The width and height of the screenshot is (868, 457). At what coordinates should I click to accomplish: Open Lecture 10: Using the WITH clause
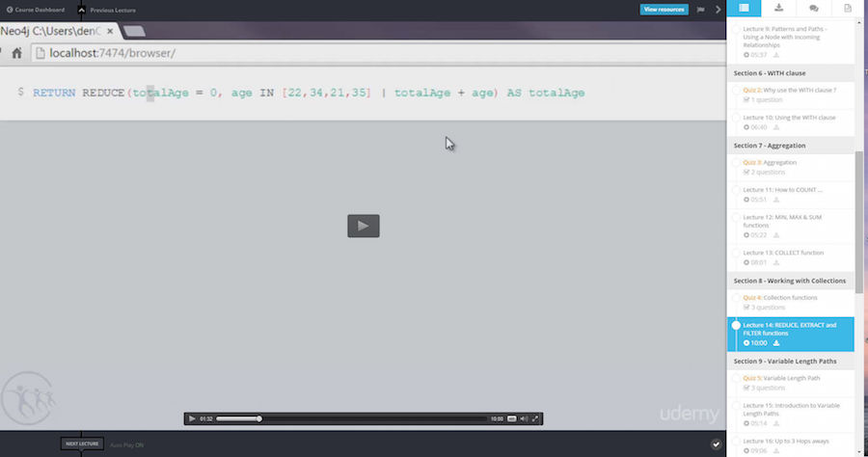pyautogui.click(x=789, y=118)
